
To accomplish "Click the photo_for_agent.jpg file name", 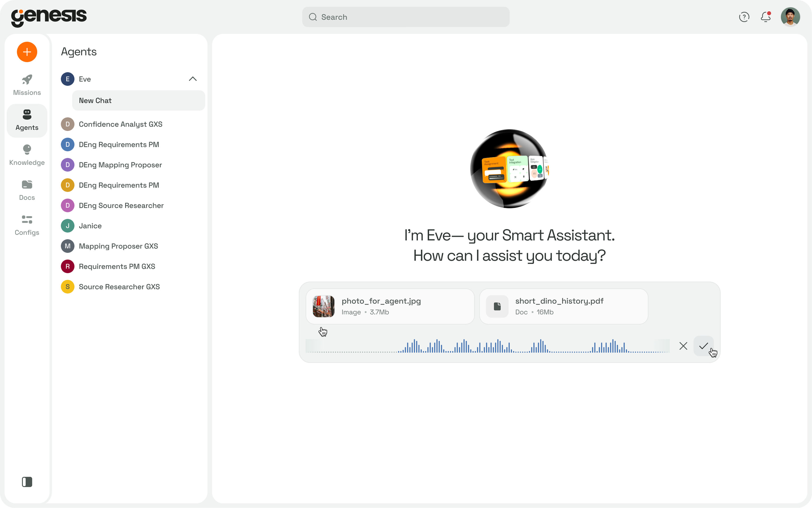I will point(381,301).
